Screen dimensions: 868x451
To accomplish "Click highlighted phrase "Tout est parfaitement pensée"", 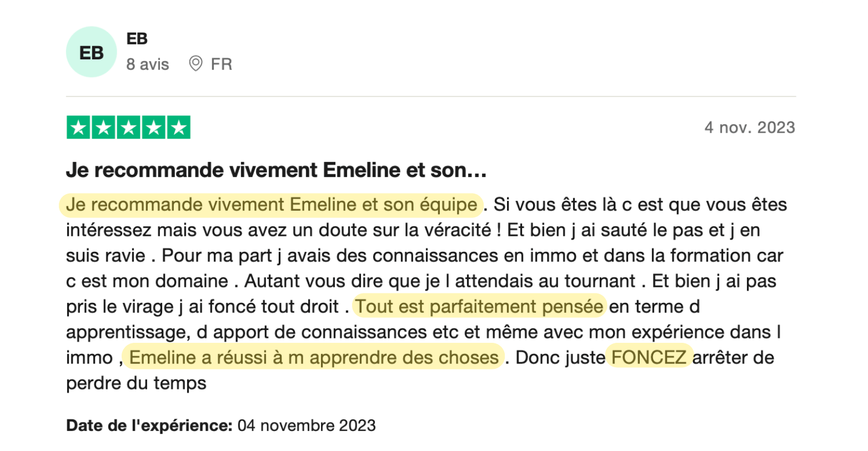I will [479, 306].
